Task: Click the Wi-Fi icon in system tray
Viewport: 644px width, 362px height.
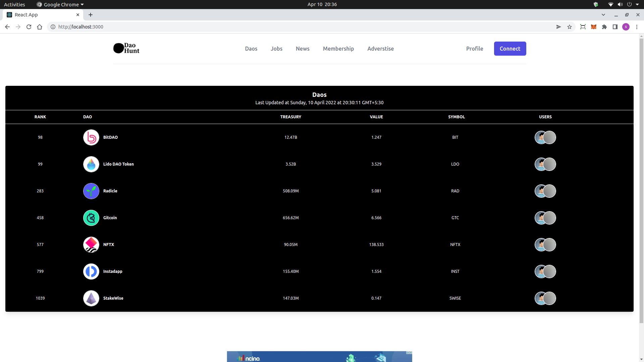Action: point(610,4)
